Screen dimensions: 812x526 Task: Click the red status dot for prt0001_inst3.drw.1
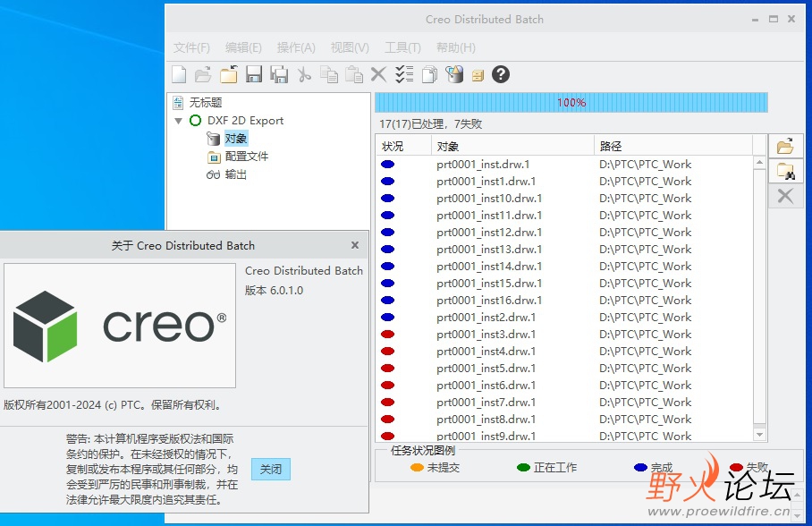tap(388, 335)
